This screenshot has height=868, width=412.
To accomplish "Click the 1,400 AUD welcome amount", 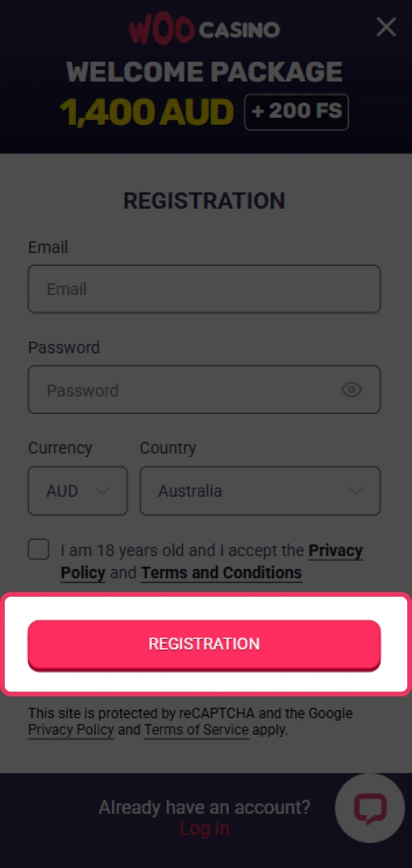I will (147, 112).
